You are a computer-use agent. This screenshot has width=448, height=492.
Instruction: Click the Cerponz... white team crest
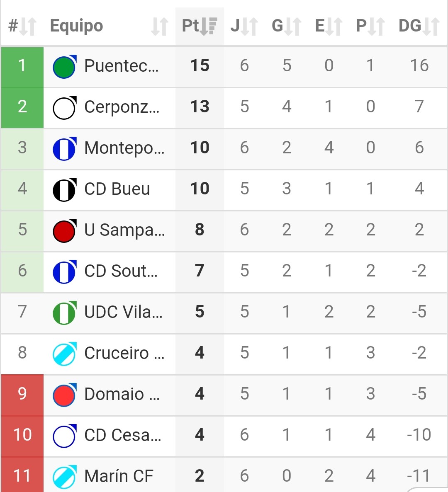(64, 108)
